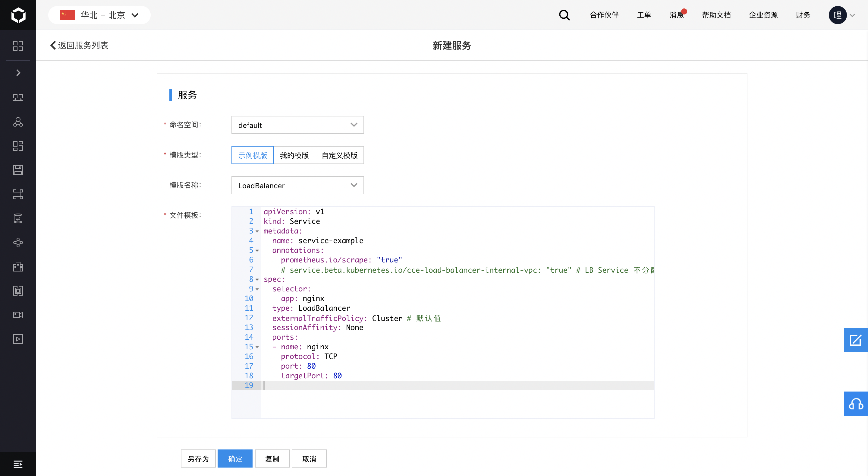Open the play-button sidebar icon
This screenshot has height=476, width=868.
pos(18,339)
